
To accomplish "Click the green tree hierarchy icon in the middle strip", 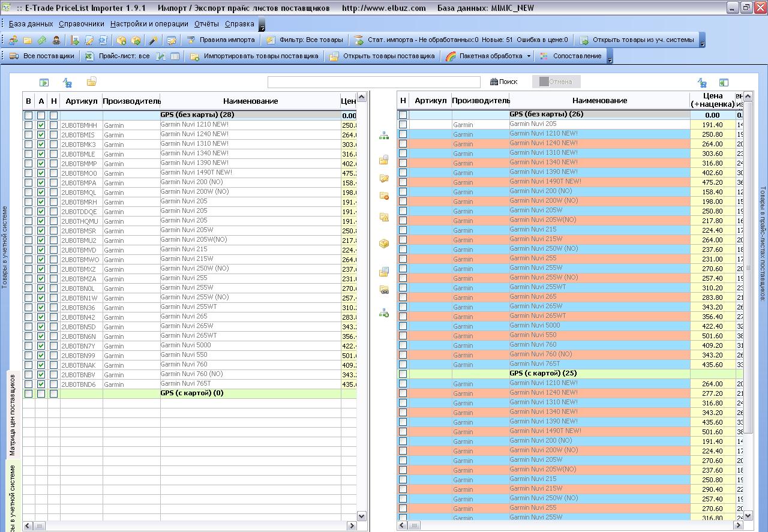I will [384, 136].
